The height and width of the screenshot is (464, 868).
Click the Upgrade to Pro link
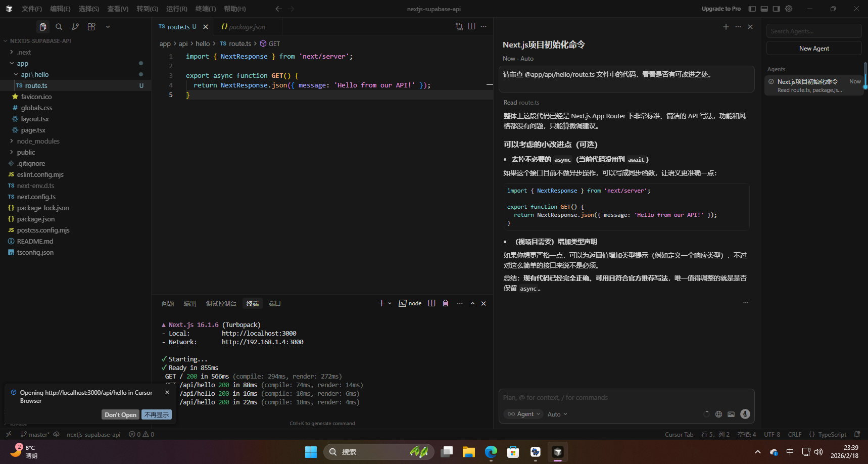click(721, 9)
